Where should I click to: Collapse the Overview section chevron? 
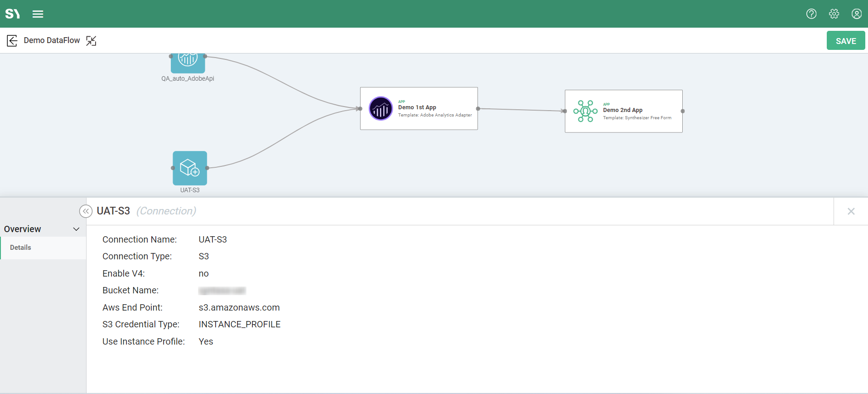point(77,229)
